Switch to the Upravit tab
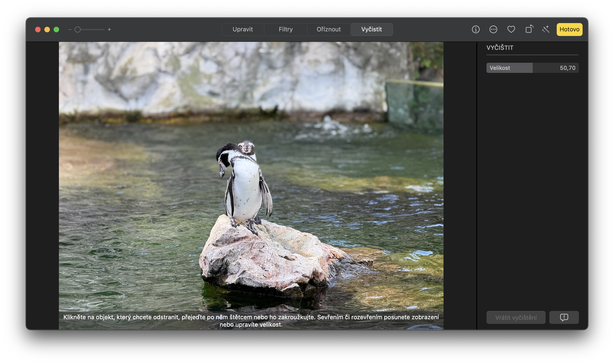 (243, 29)
